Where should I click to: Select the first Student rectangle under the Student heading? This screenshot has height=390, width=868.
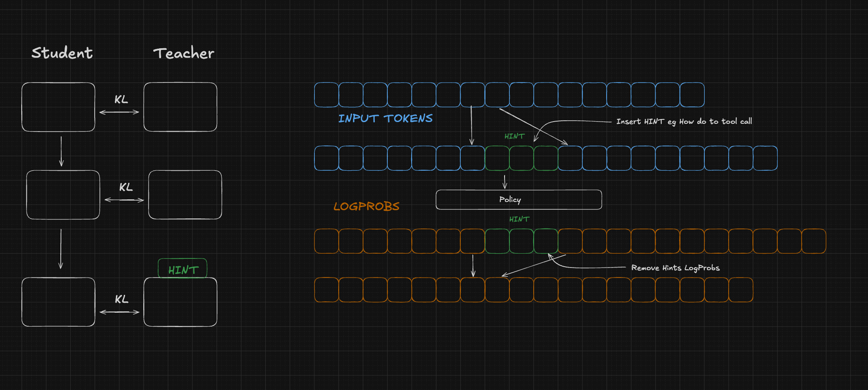[x=58, y=107]
